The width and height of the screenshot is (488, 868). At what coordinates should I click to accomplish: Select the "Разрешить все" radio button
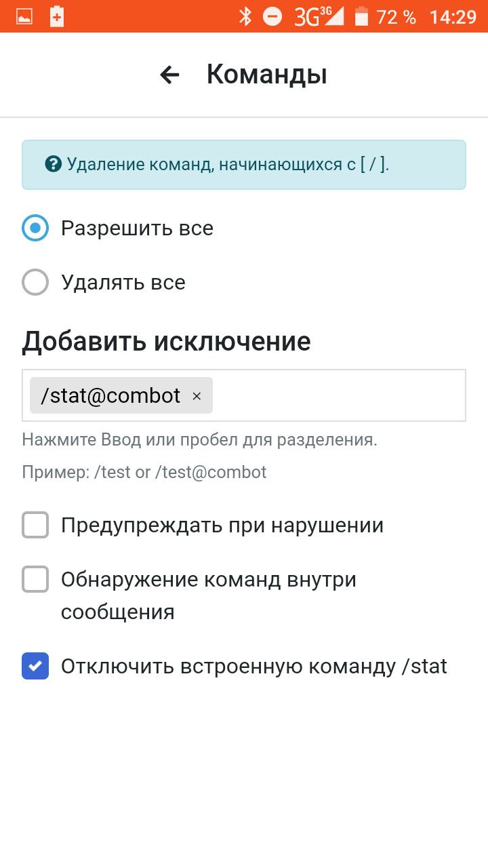click(x=35, y=228)
